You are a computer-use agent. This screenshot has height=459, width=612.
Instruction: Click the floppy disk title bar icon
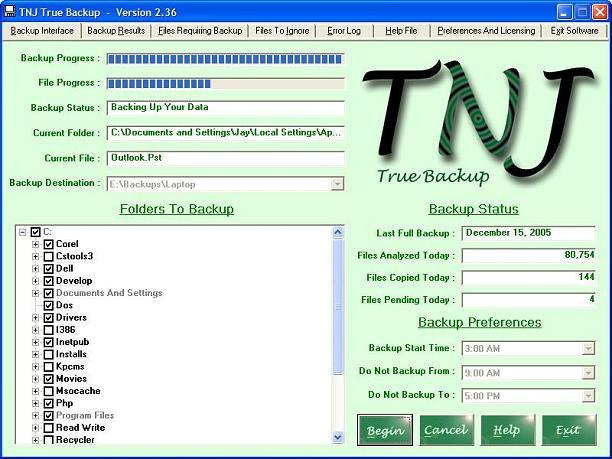[x=10, y=11]
